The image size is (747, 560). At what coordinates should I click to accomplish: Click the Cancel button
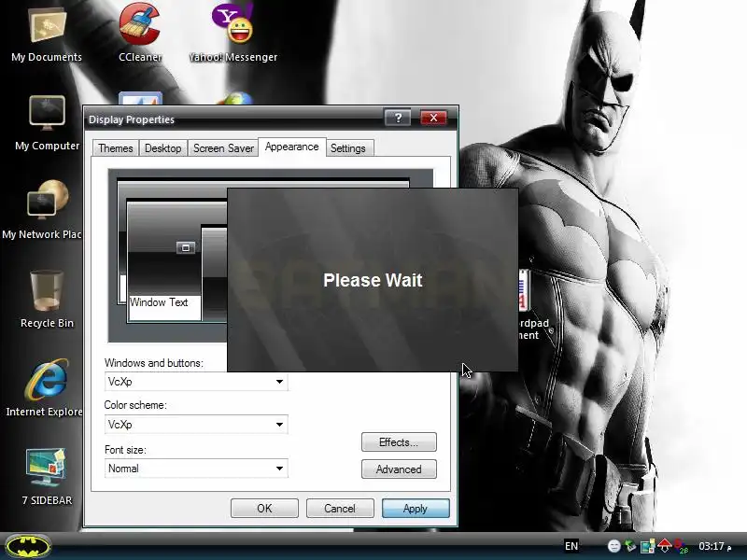[x=340, y=508]
